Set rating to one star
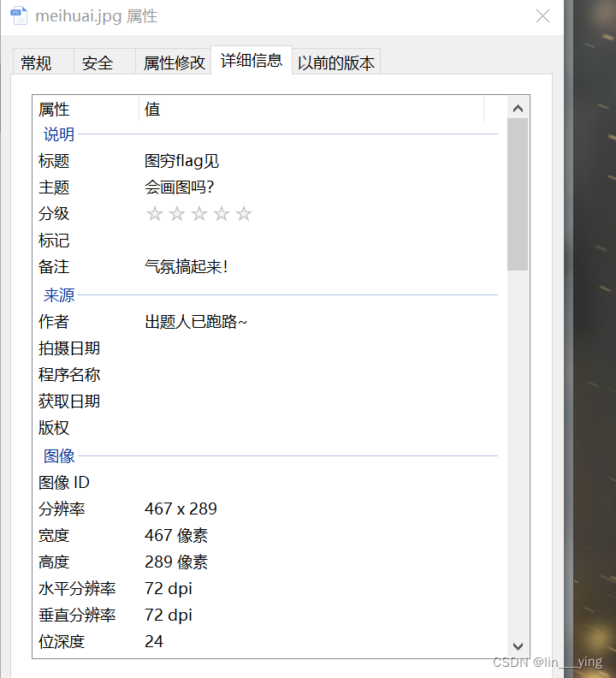The image size is (616, 678). 154,214
